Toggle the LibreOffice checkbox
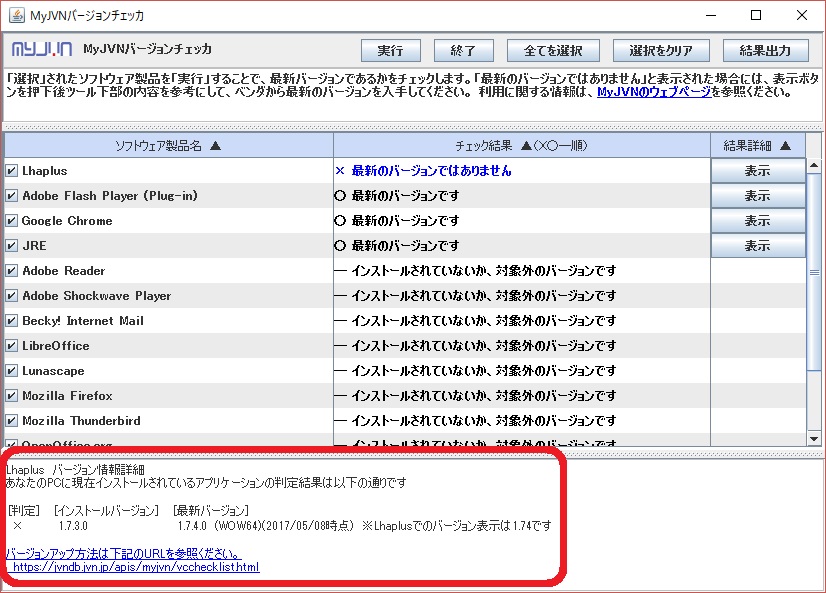This screenshot has width=826, height=593. pyautogui.click(x=12, y=346)
